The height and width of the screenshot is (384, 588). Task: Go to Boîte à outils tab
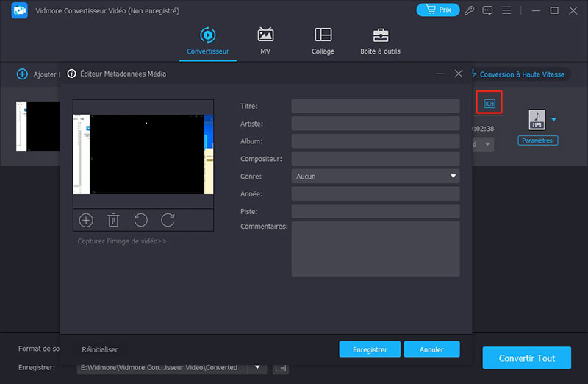coord(380,41)
